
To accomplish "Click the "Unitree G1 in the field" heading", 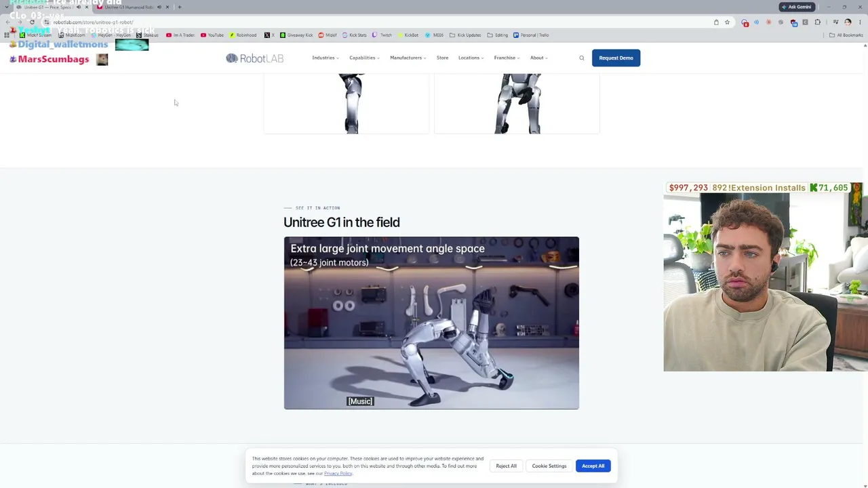I will pos(342,222).
